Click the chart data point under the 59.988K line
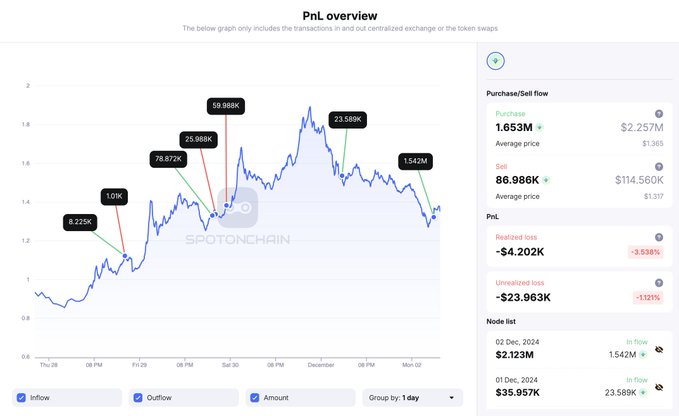 coord(226,205)
